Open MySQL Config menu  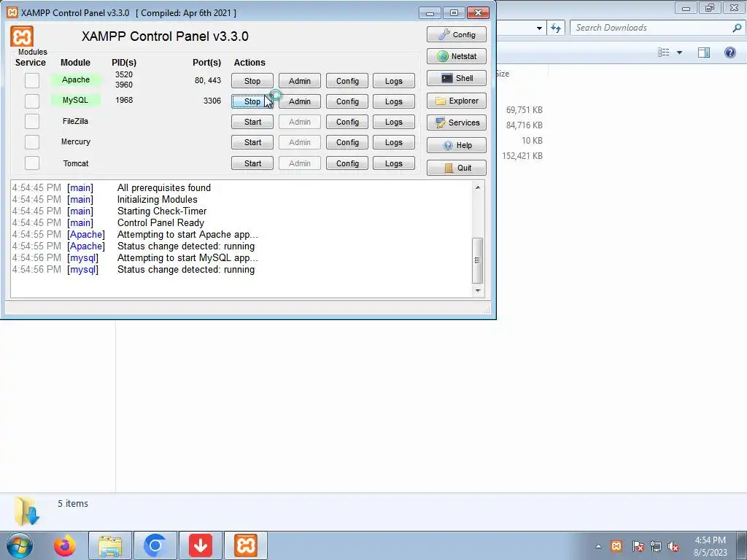coord(347,101)
